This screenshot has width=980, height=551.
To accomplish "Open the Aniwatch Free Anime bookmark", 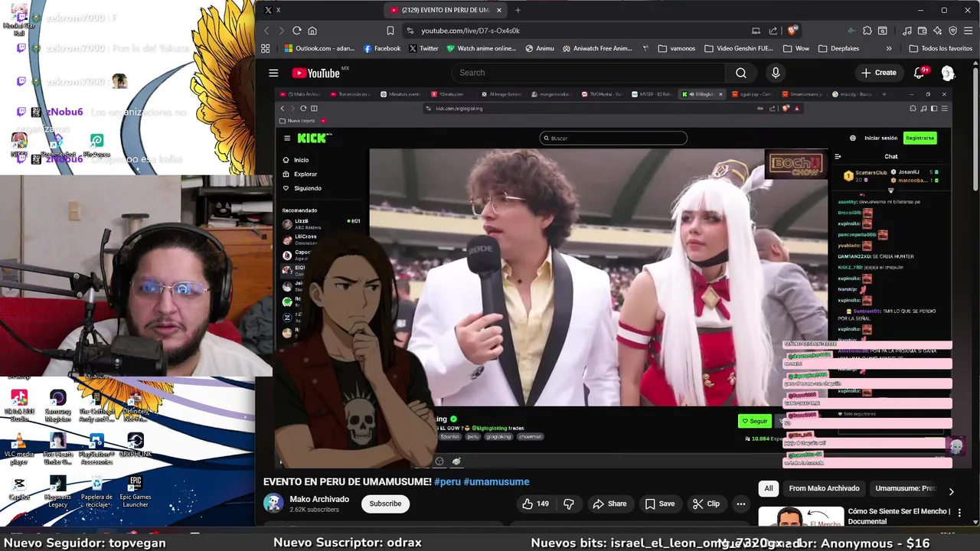I will click(x=597, y=48).
